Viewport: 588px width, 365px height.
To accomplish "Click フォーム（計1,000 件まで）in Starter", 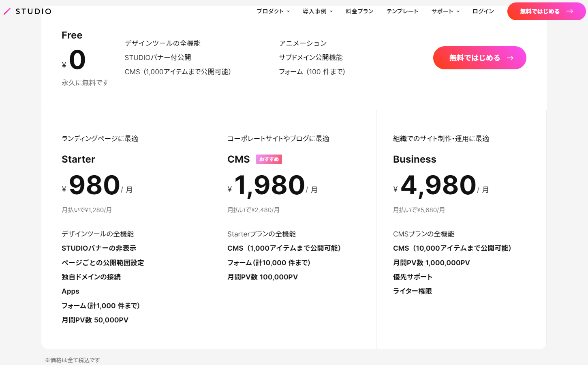I will [x=100, y=306].
